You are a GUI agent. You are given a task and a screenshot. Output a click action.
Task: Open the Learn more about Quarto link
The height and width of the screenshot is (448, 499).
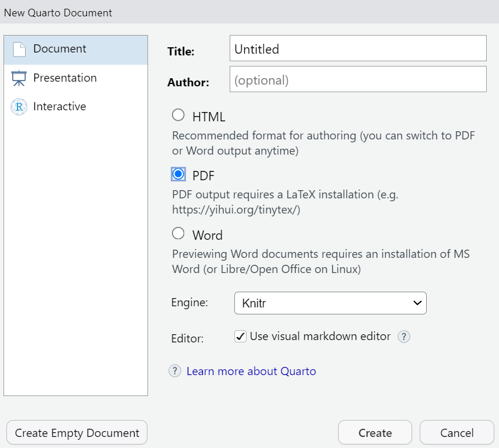coord(251,372)
